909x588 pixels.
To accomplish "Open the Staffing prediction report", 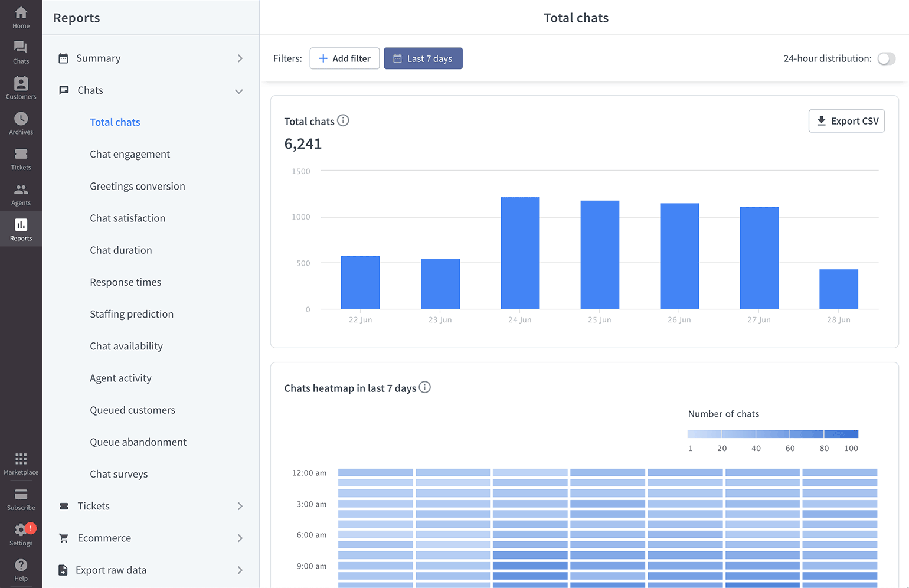I will [132, 314].
